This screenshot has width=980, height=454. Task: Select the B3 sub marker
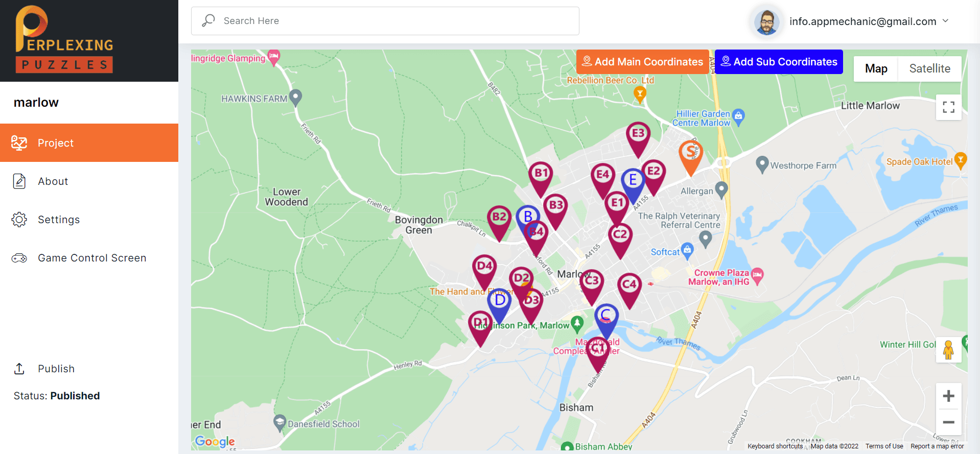[x=555, y=211]
